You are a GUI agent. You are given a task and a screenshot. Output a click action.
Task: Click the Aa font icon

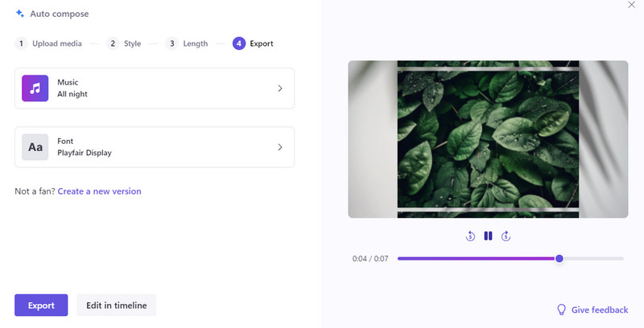[35, 147]
